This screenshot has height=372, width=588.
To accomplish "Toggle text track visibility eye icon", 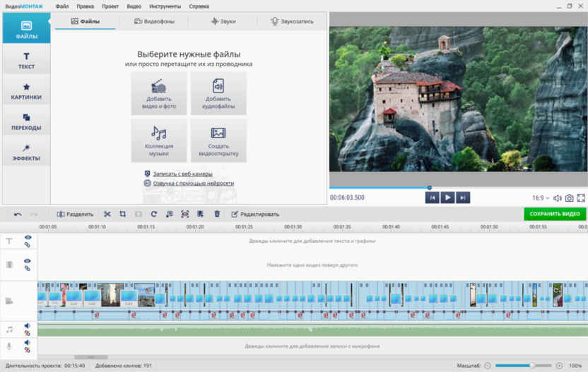I will click(28, 238).
